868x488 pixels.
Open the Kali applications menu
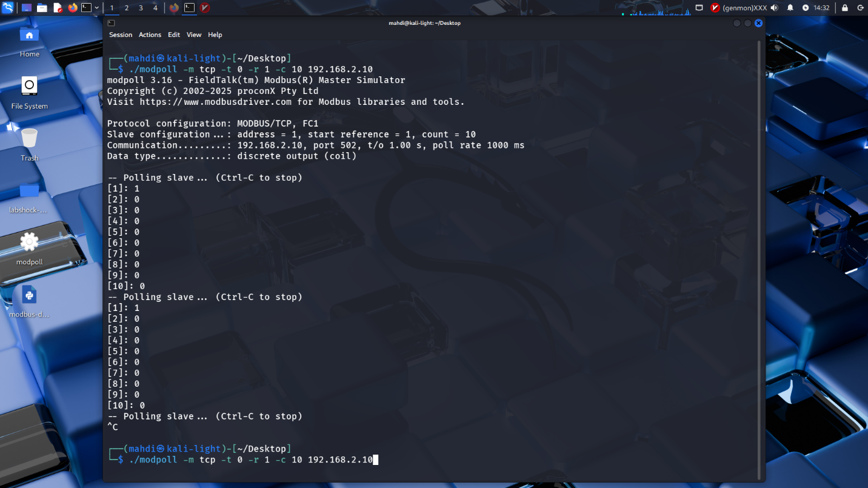click(8, 8)
